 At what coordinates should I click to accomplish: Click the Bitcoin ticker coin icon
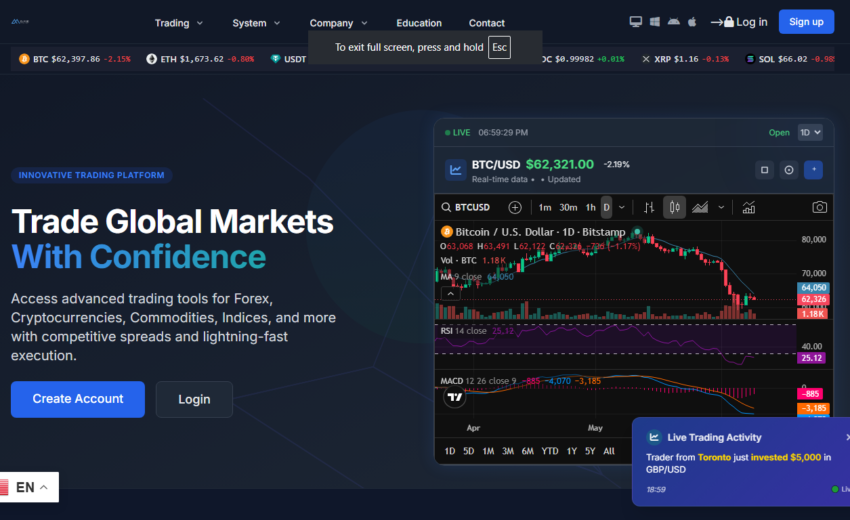tap(24, 59)
